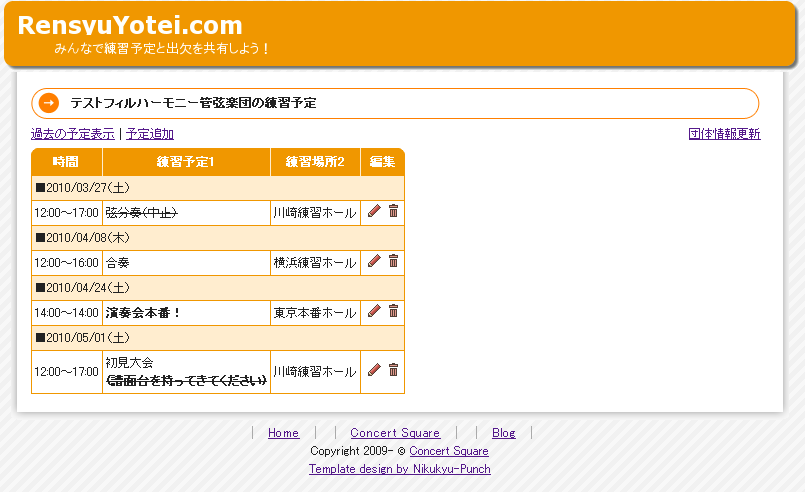Open 過去の予定表示 link
This screenshot has width=805, height=492.
click(x=72, y=134)
